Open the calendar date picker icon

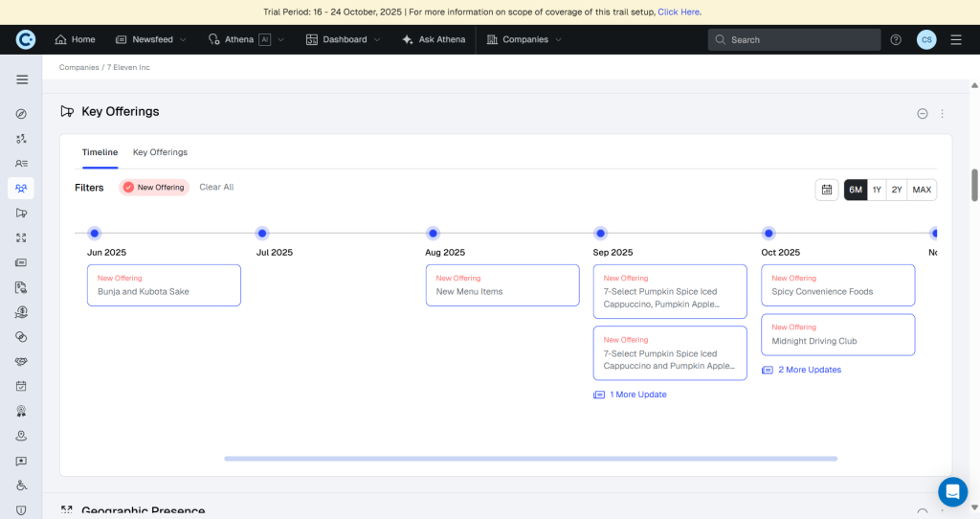click(x=826, y=190)
